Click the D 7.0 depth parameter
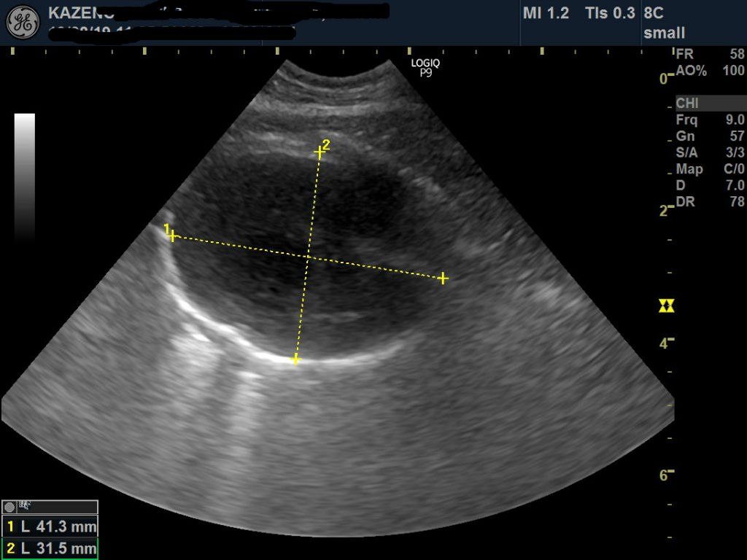This screenshot has width=747, height=560. (710, 185)
